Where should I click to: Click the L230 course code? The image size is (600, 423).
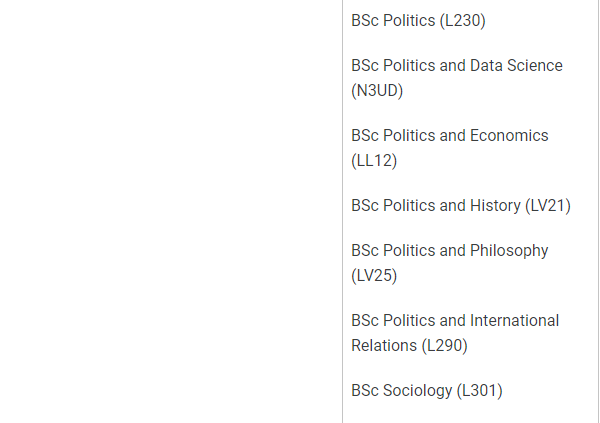tap(463, 21)
